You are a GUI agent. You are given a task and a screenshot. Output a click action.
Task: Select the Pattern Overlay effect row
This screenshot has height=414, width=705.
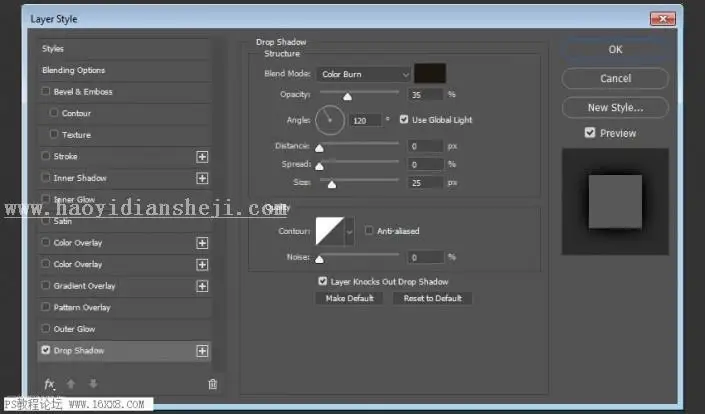(x=124, y=307)
